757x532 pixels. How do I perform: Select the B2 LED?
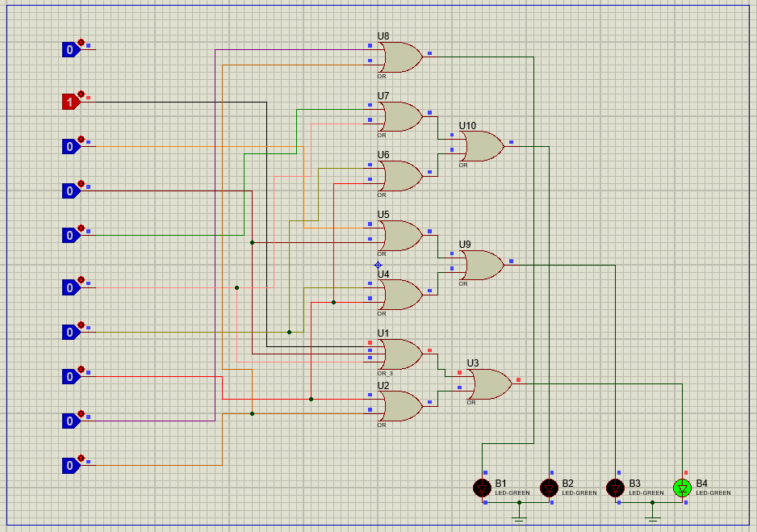pos(549,488)
